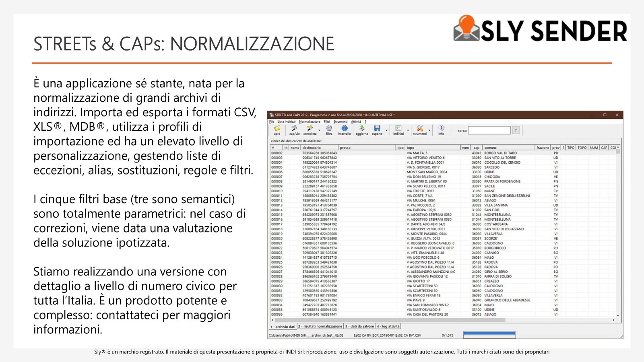Select cell 'FARRA DI SOLIGO'
This screenshot has height=362, width=644.
point(498,276)
